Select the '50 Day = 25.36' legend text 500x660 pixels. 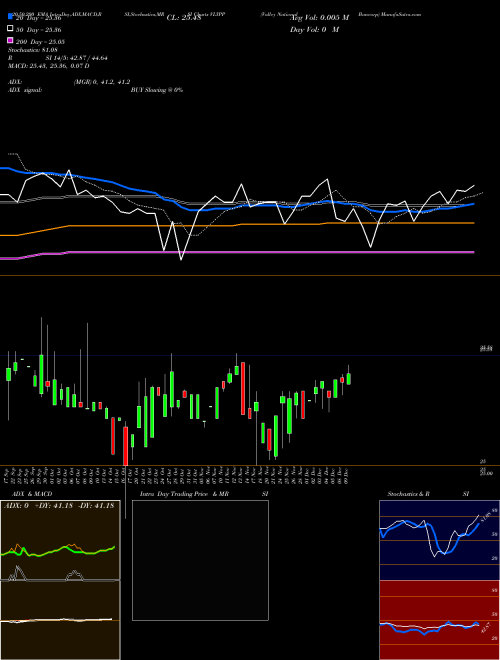pyautogui.click(x=38, y=30)
